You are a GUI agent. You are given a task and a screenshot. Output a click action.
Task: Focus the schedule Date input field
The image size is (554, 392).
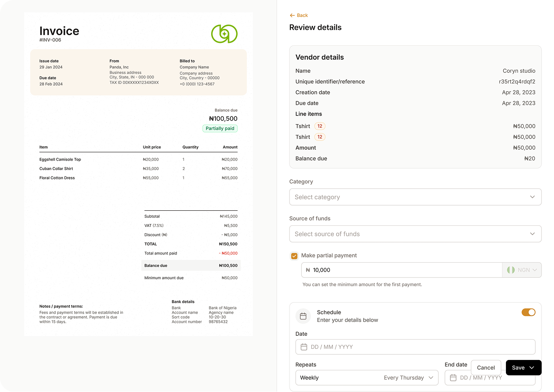pos(420,347)
